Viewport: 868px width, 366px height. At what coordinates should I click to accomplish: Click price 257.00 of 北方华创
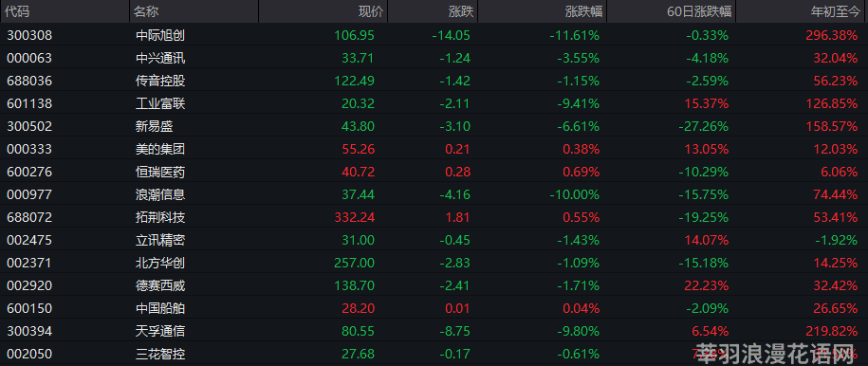pos(354,263)
